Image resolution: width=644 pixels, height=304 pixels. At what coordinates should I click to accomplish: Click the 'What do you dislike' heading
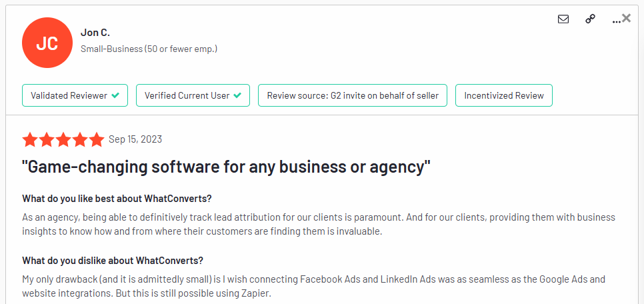pyautogui.click(x=113, y=261)
